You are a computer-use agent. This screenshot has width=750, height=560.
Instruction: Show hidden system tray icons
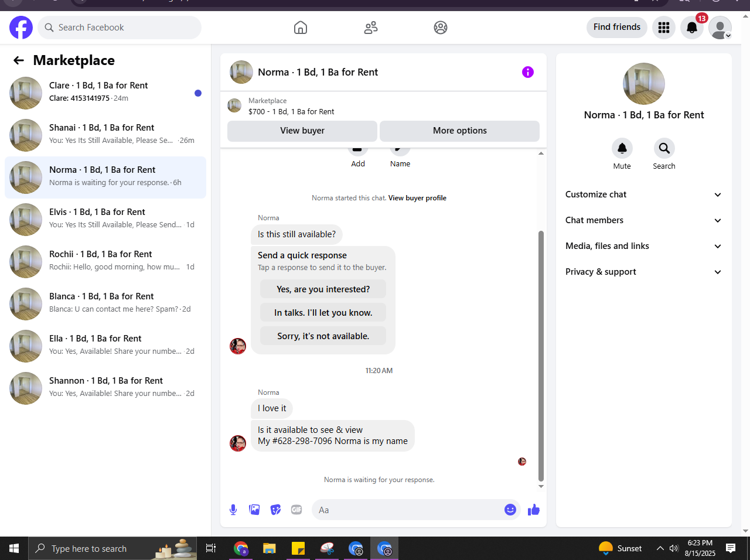660,548
